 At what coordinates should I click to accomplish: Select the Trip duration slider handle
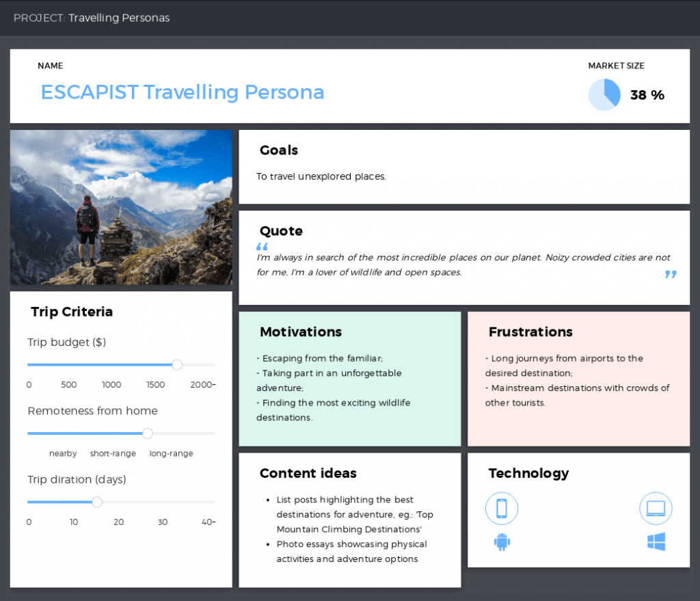click(x=96, y=502)
